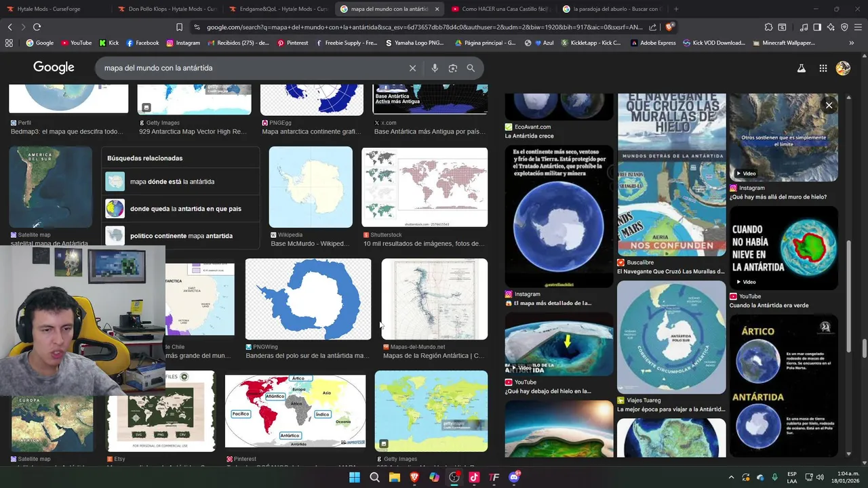Open TikTok from the taskbar
Viewport: 868px width, 488px height.
[474, 477]
